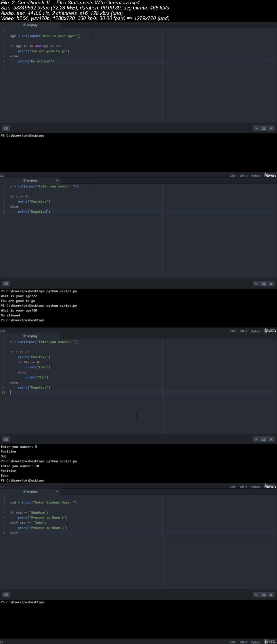Screen dimensions: 277x644
Task: Collapse terminal chevron below the age script editor
Action: pyautogui.click(x=256, y=128)
